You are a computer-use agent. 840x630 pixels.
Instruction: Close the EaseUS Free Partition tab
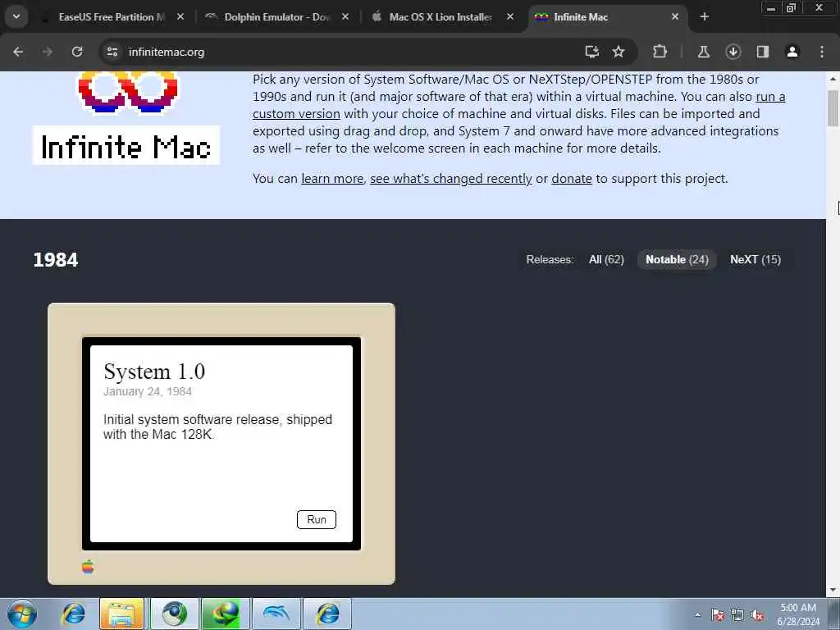[180, 17]
